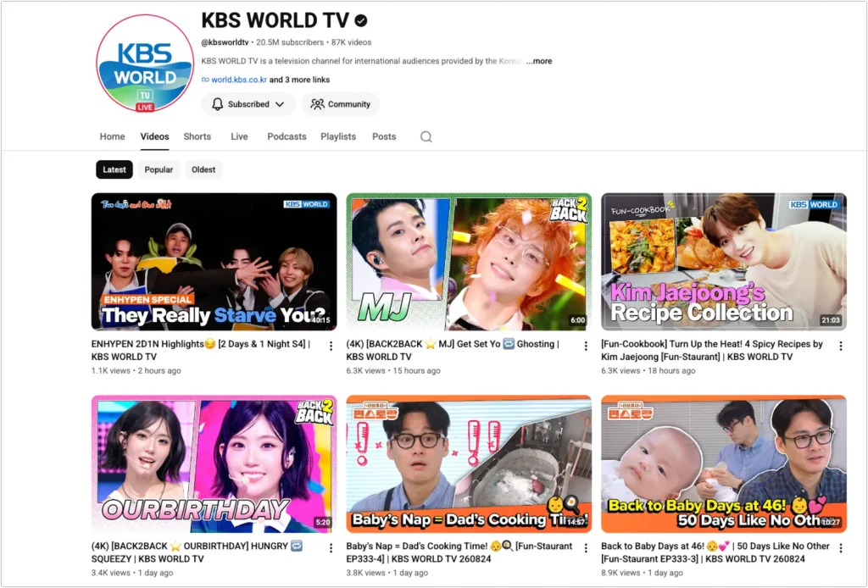Image resolution: width=868 pixels, height=588 pixels.
Task: Click '1.1K views • 2 hours ago' text
Action: click(136, 370)
